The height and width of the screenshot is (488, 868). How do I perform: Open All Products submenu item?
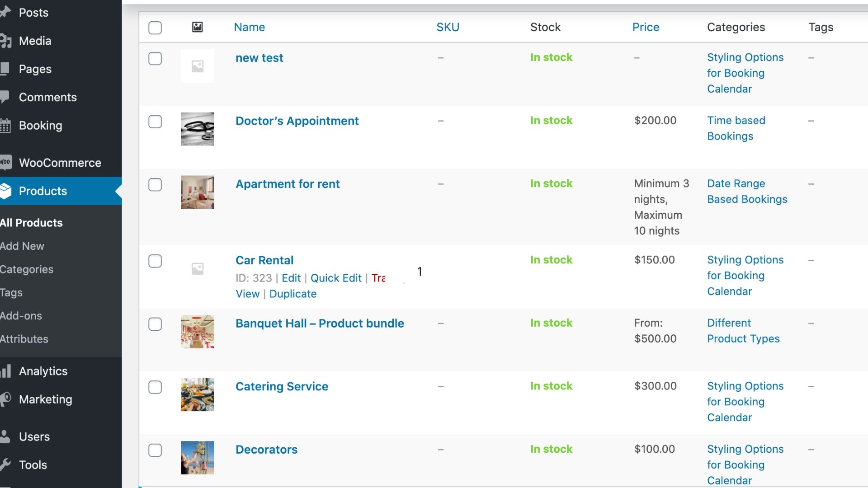(31, 222)
